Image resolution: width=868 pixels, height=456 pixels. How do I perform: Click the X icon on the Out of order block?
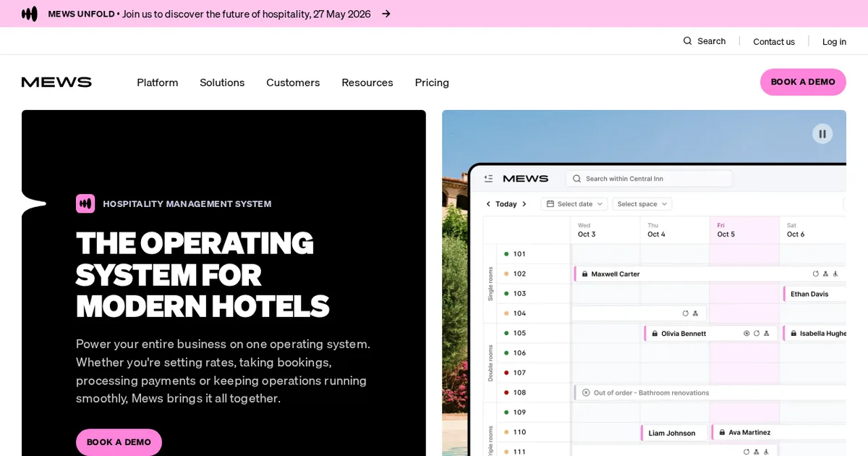coord(586,392)
